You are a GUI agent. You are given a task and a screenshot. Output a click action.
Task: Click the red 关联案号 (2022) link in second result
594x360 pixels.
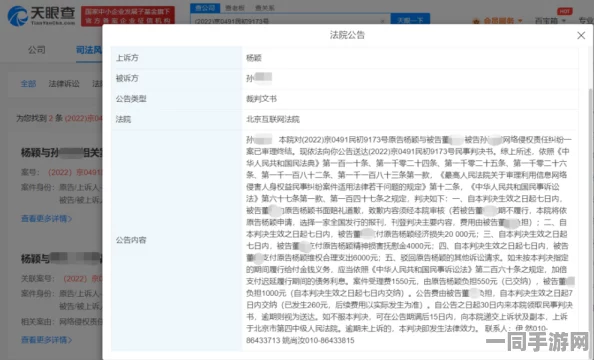click(x=83, y=279)
